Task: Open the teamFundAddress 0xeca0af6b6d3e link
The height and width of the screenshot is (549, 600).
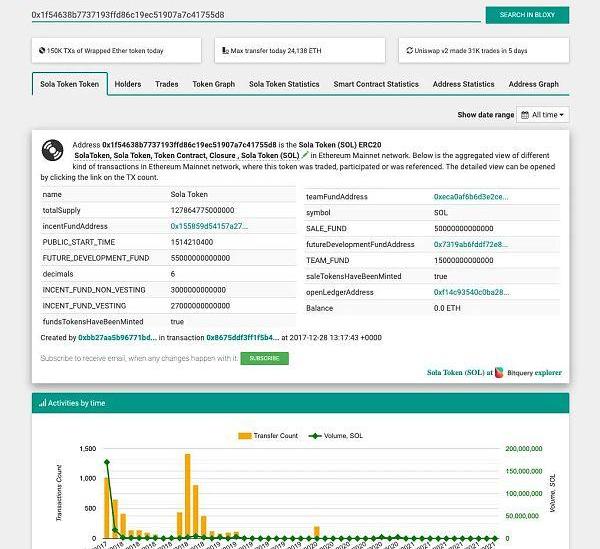Action: coord(470,197)
